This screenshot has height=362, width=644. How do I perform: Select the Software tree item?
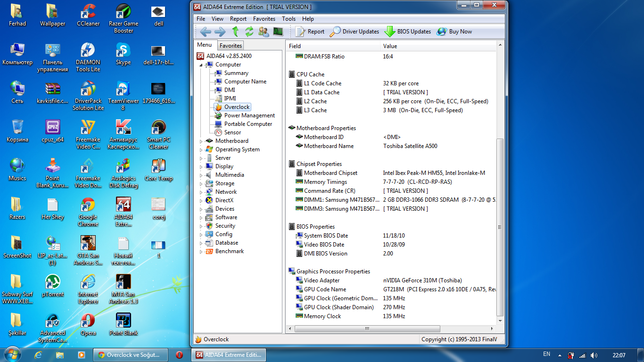(226, 217)
